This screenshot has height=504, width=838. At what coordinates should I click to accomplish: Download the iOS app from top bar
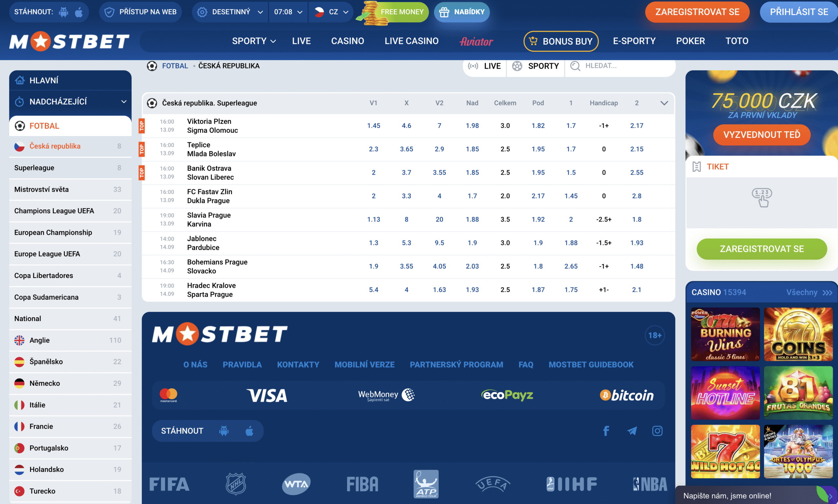click(79, 12)
